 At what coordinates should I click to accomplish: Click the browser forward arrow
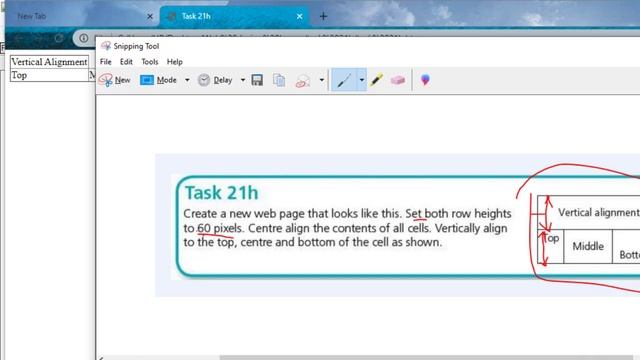(x=38, y=38)
